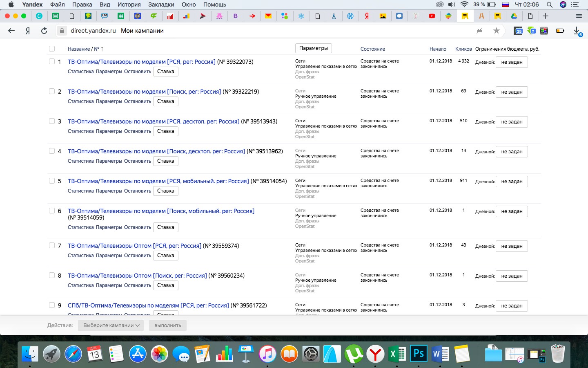Open System Preferences from the dock
This screenshot has width=588, height=368.
311,354
